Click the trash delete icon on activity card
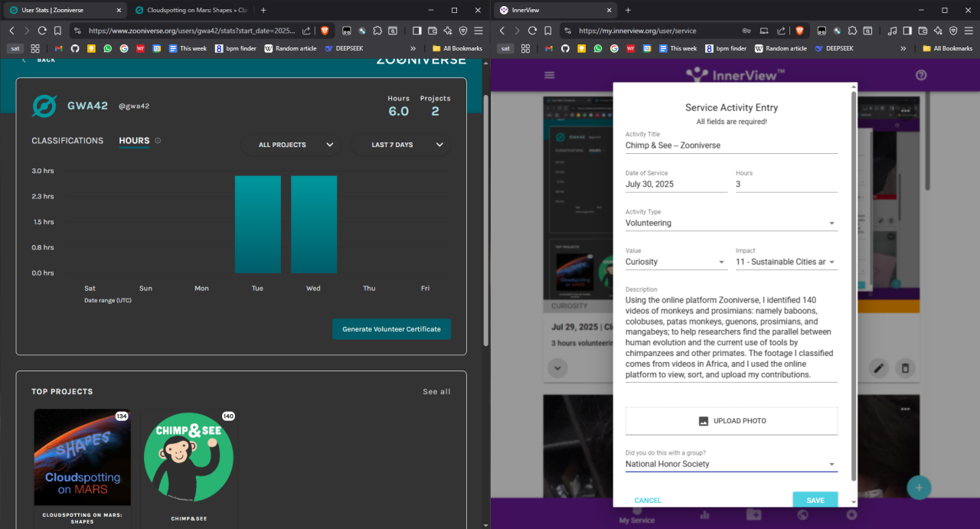This screenshot has width=980, height=529. (x=905, y=368)
